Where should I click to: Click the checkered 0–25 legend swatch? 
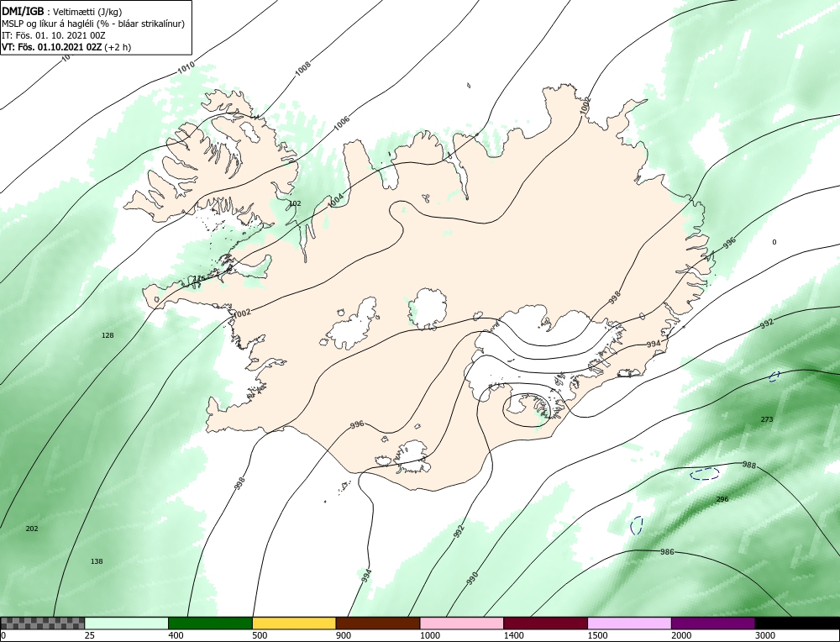42,623
